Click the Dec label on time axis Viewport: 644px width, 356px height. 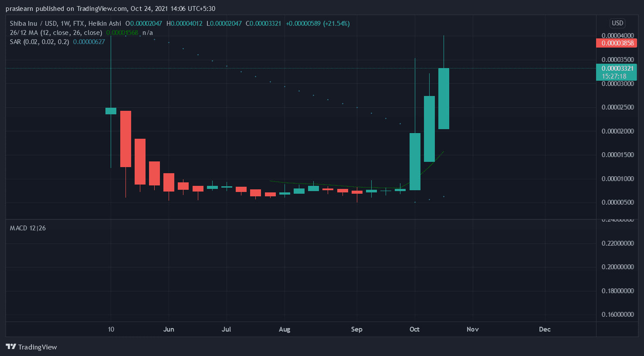545,329
